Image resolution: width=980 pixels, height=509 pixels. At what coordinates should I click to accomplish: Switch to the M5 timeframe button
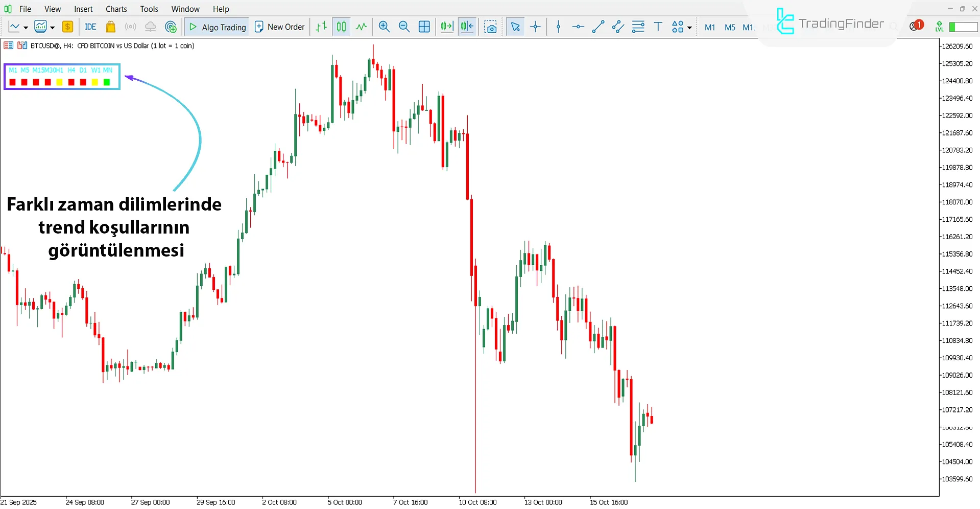pos(730,27)
